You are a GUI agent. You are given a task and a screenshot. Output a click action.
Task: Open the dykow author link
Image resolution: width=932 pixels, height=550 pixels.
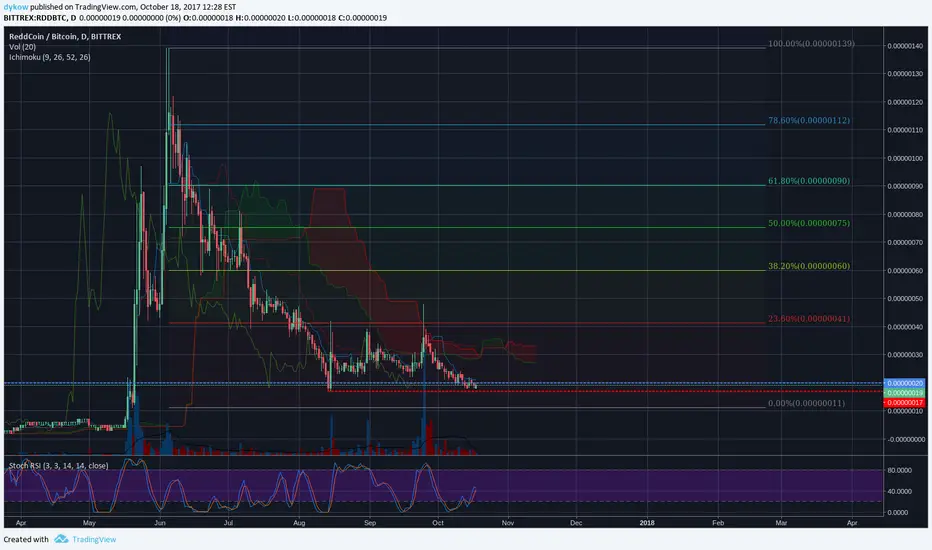(16, 7)
